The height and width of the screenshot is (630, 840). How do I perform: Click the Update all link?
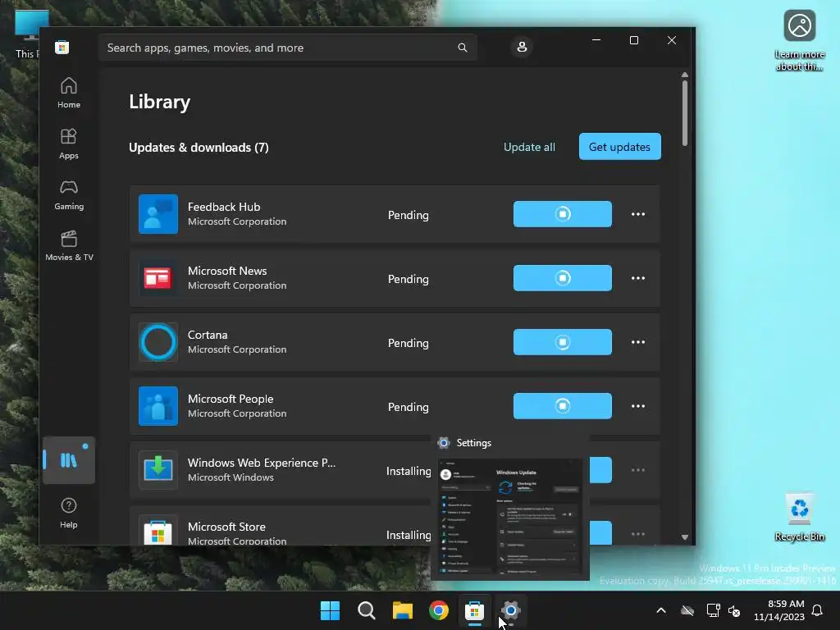pos(529,147)
